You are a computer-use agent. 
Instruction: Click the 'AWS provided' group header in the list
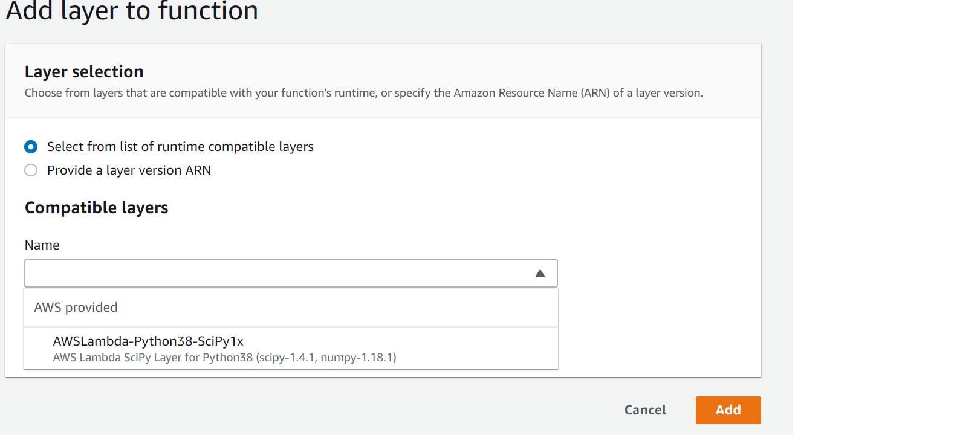click(76, 308)
